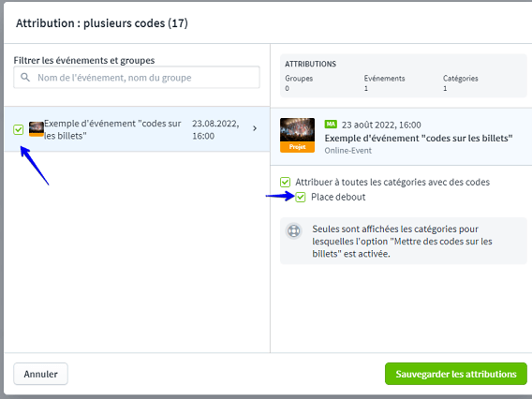Expand event row using chevron arrow

tap(255, 128)
